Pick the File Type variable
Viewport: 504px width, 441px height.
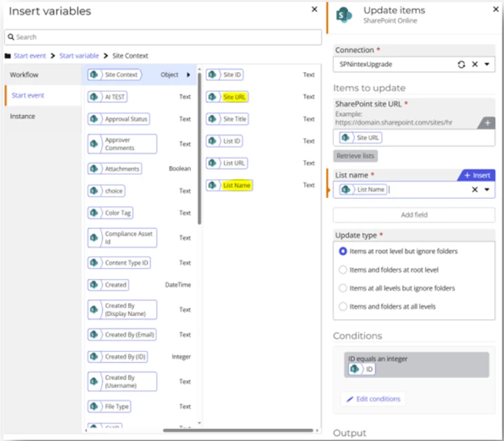point(109,407)
